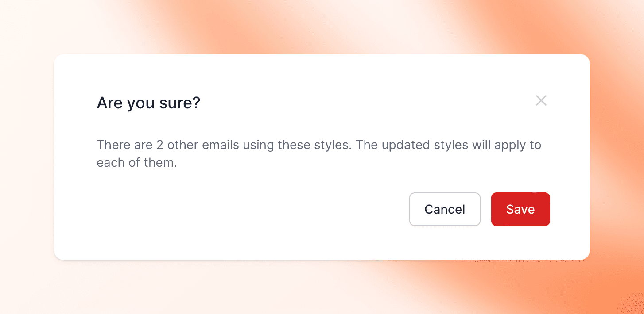Screen dimensions: 644x314
Task: Select the red Save button
Action: (520, 209)
